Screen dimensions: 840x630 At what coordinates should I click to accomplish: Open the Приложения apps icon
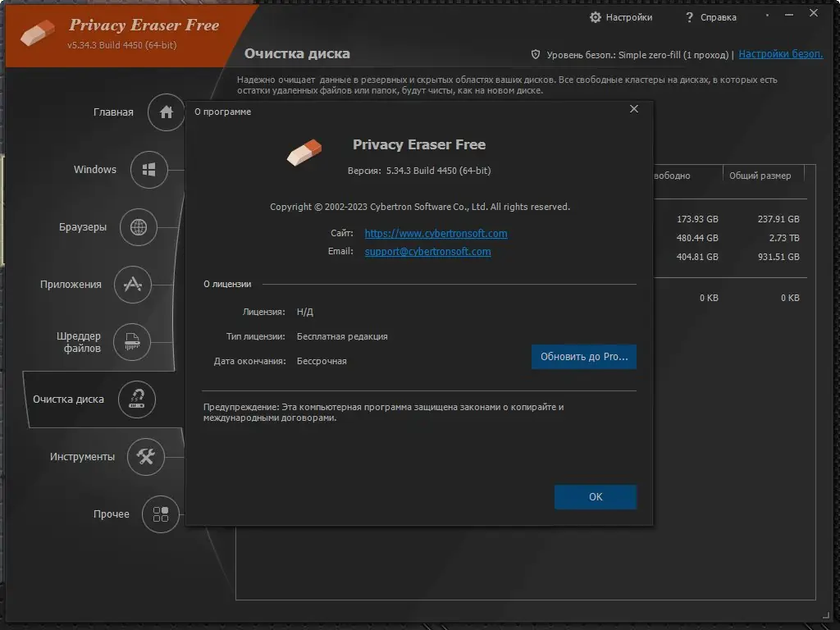tap(133, 285)
